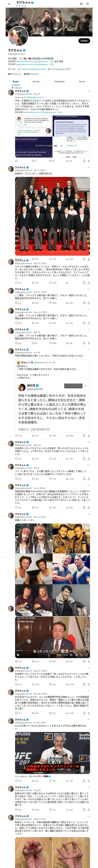Open the Nov 3 video's settings gear
Screen dimensions: 98x868
click(76, 655)
